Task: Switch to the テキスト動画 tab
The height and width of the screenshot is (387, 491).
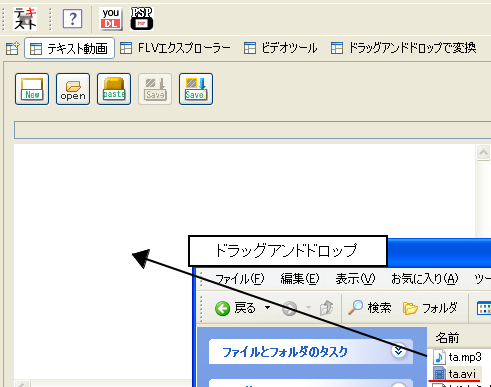Action: pyautogui.click(x=69, y=49)
